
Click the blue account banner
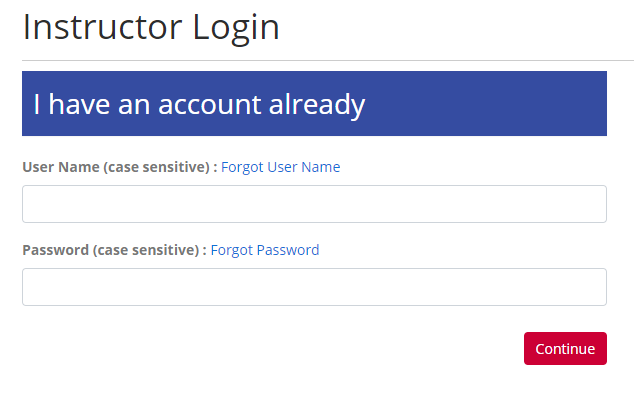314,103
